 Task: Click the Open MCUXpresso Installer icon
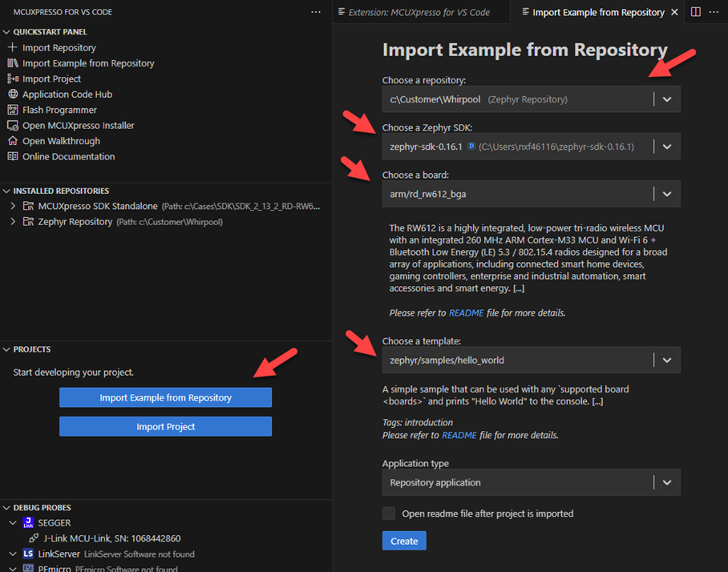12,126
